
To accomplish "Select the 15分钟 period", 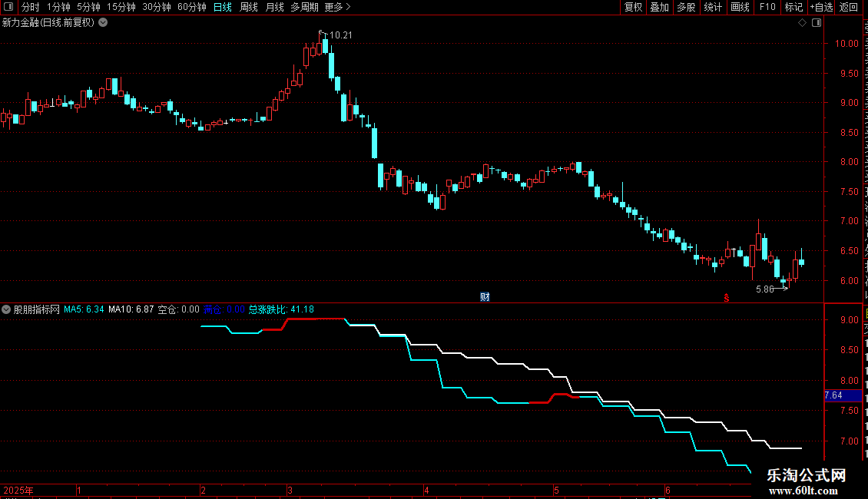I will (x=121, y=7).
